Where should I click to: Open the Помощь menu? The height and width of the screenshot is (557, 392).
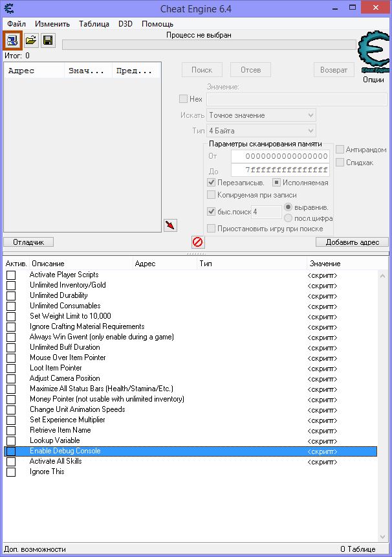(x=157, y=24)
